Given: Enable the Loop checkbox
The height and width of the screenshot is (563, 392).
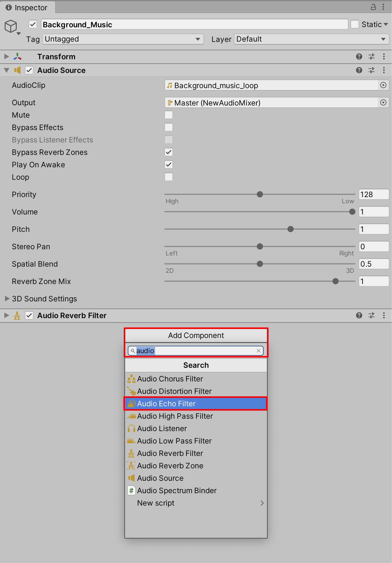Looking at the screenshot, I should click(169, 177).
